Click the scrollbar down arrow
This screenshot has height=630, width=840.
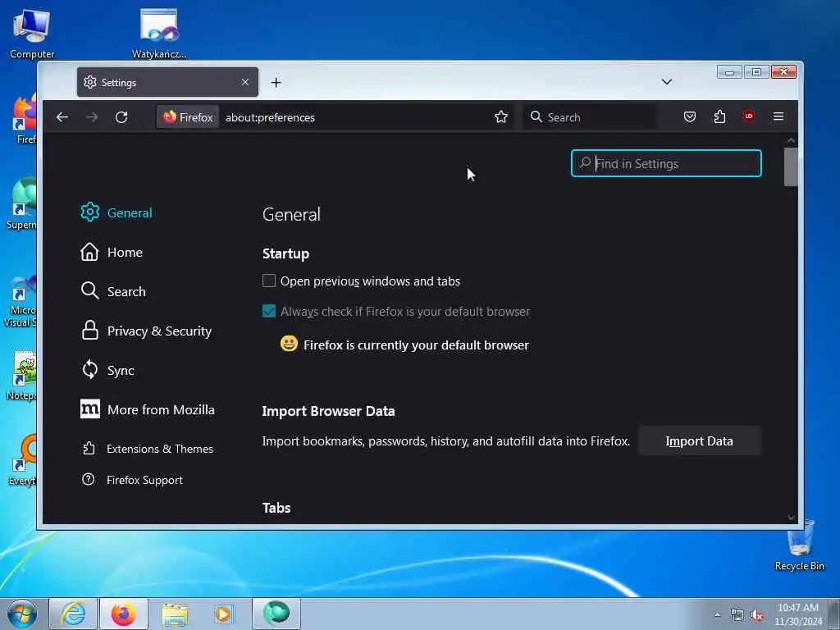[x=791, y=517]
